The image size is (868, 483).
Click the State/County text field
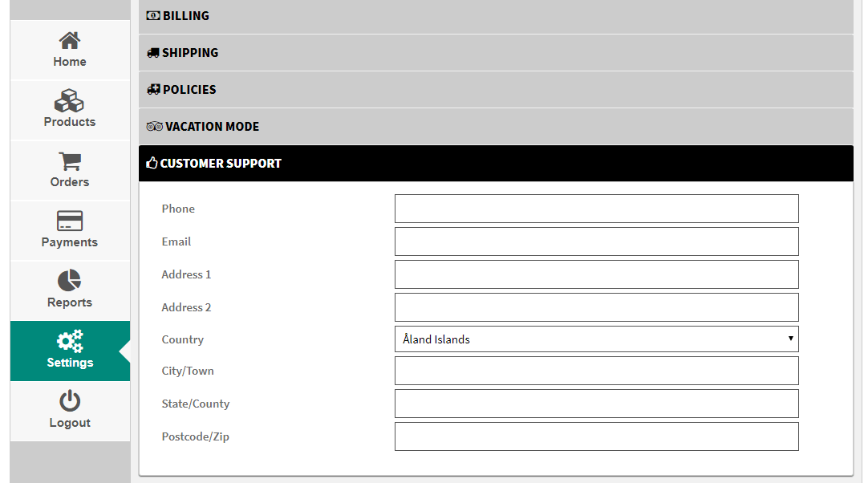click(596, 404)
